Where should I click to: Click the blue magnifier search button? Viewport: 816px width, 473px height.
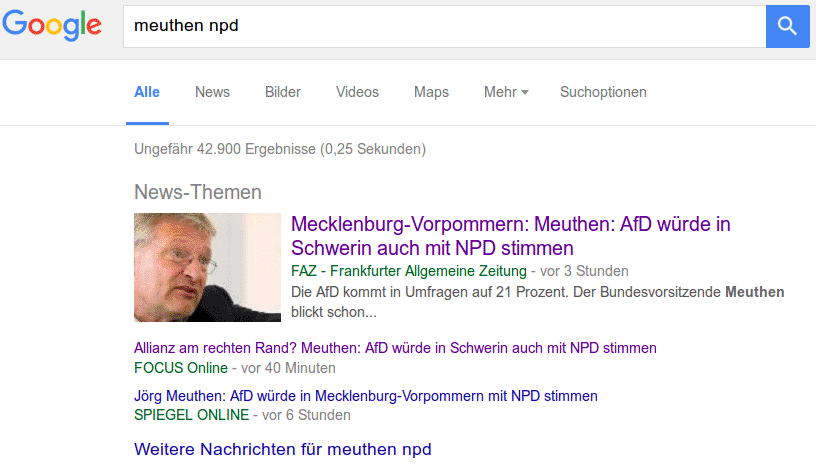pos(787,26)
